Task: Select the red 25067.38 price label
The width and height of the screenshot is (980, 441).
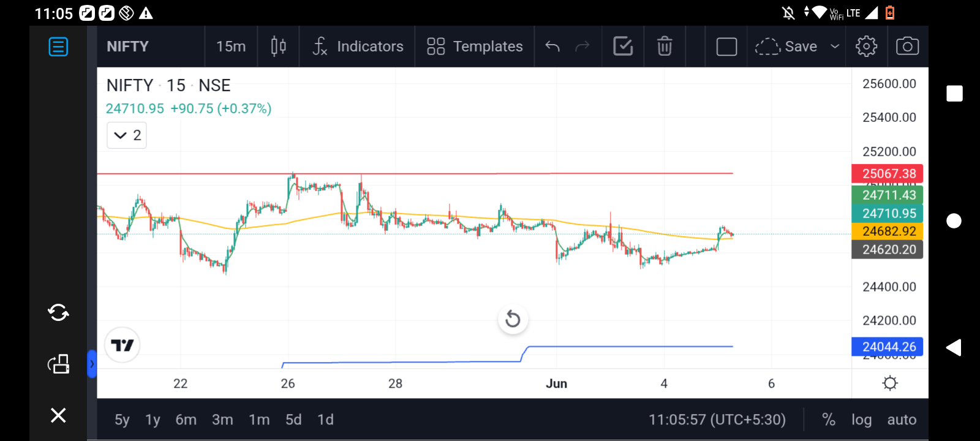Action: pos(887,173)
